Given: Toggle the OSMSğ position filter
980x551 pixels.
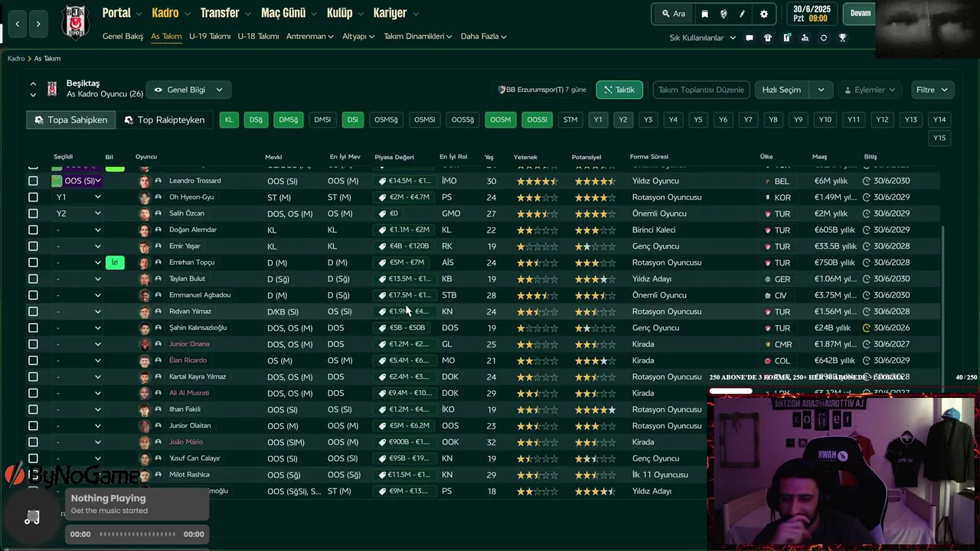Looking at the screenshot, I should 386,119.
